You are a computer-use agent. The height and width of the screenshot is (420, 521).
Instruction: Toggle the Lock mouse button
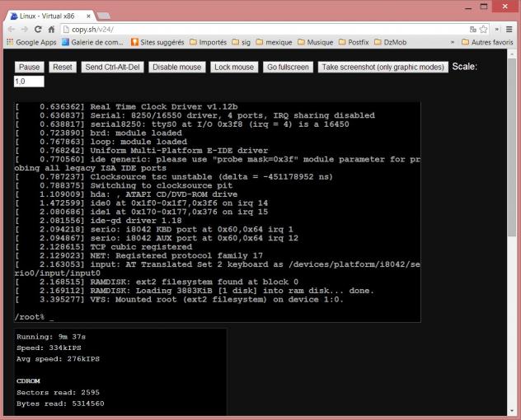(232, 67)
